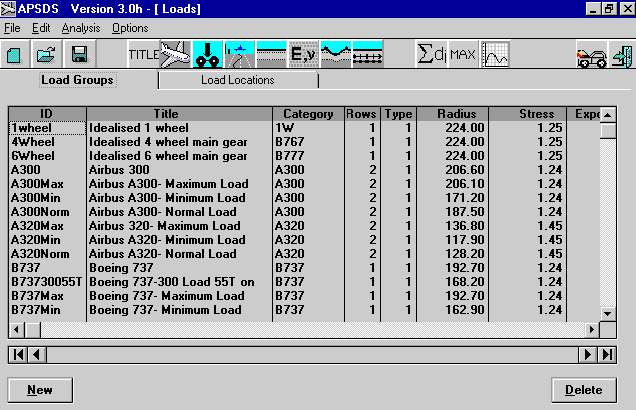Go to previous record navigation button
Screen dimensions: 636x410
pyautogui.click(x=37, y=355)
